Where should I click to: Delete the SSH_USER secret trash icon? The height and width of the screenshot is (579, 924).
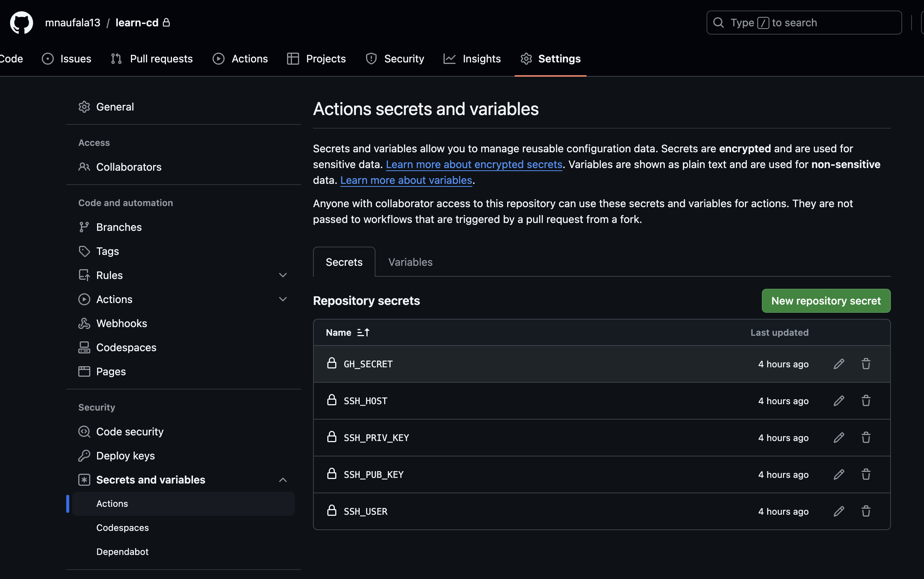click(866, 511)
